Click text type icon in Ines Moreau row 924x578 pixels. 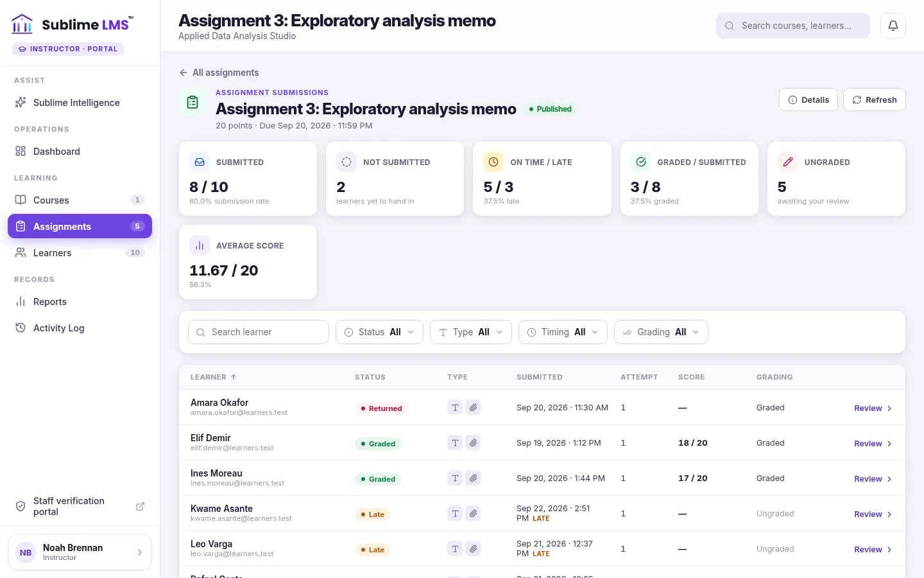tap(455, 478)
